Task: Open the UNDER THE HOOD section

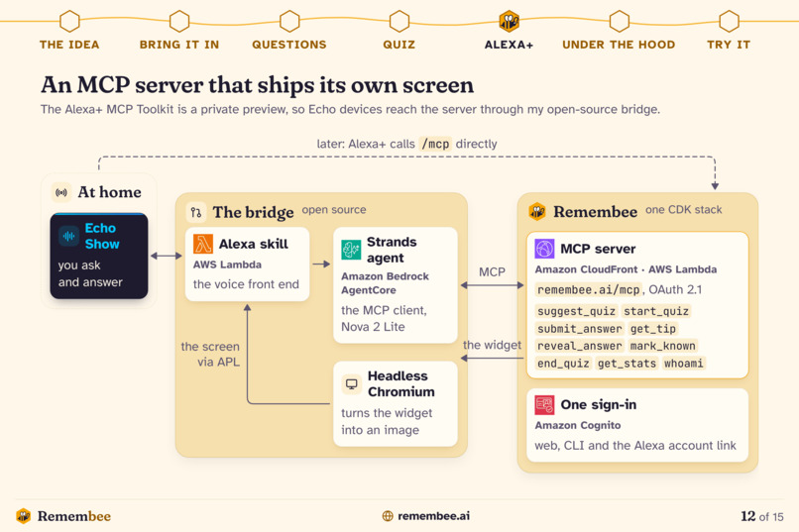Action: coord(620,45)
